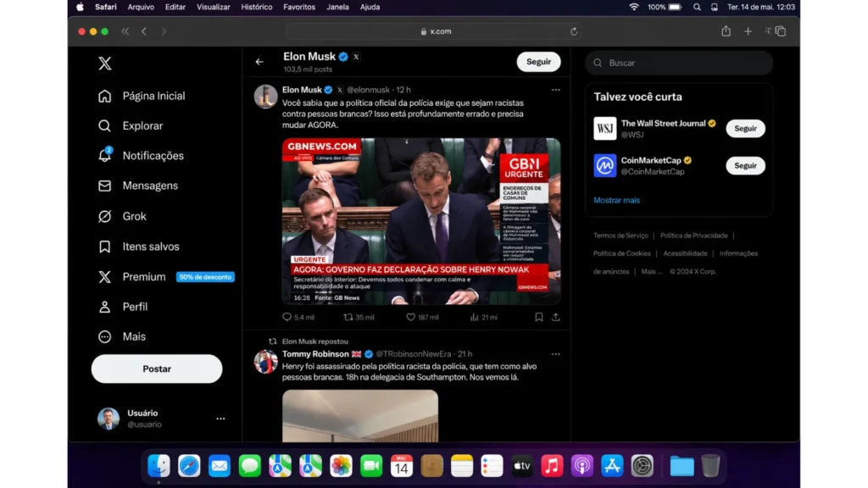Open account options next to Usuário
868x488 pixels.
tap(220, 419)
